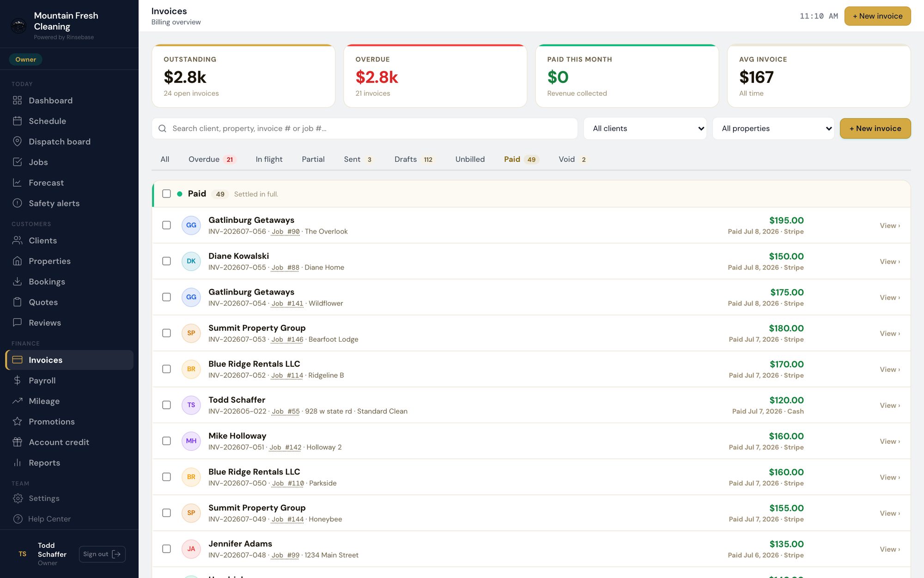The width and height of the screenshot is (924, 578).
Task: Click New invoice button in top header
Action: click(877, 16)
